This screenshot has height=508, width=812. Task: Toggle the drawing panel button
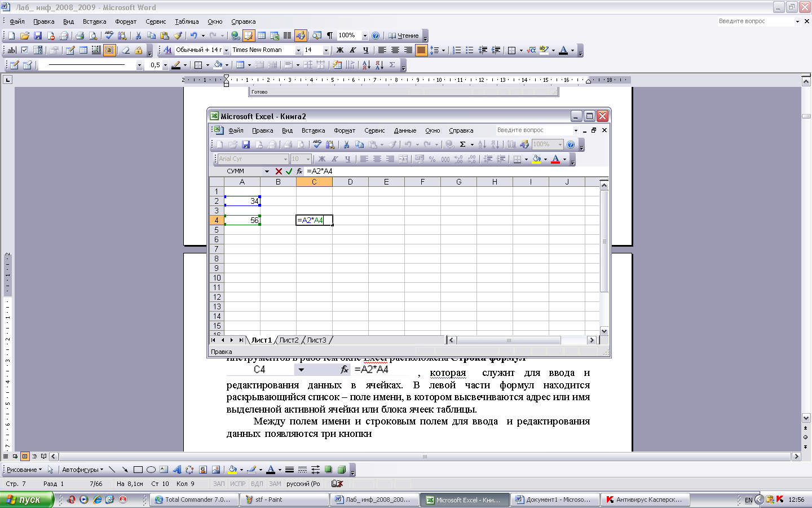pos(301,36)
